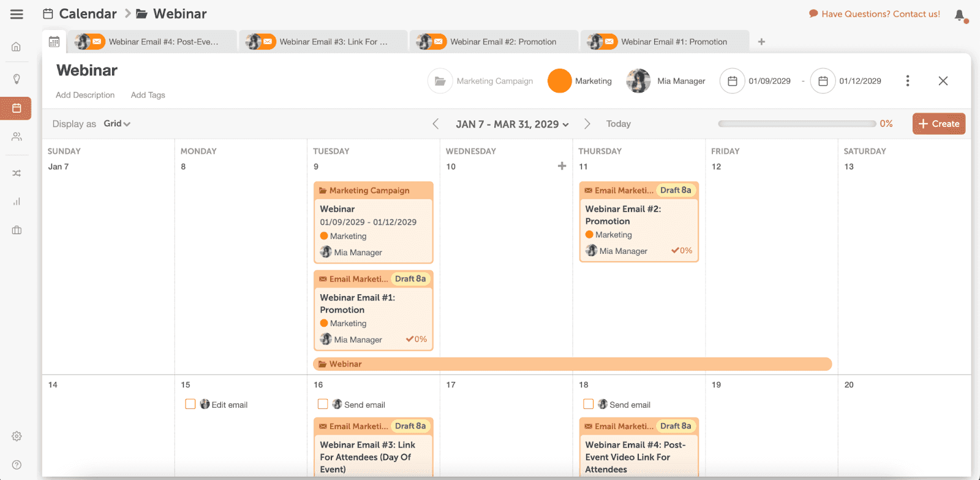The height and width of the screenshot is (480, 980).
Task: Open the settings gear in the sidebar
Action: (x=17, y=436)
